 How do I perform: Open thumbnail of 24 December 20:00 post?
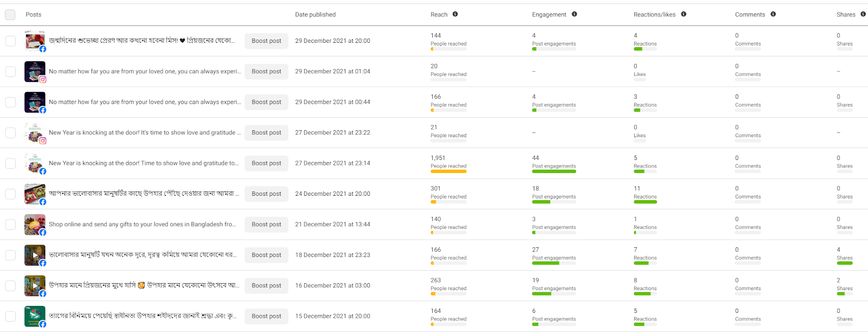tap(35, 194)
